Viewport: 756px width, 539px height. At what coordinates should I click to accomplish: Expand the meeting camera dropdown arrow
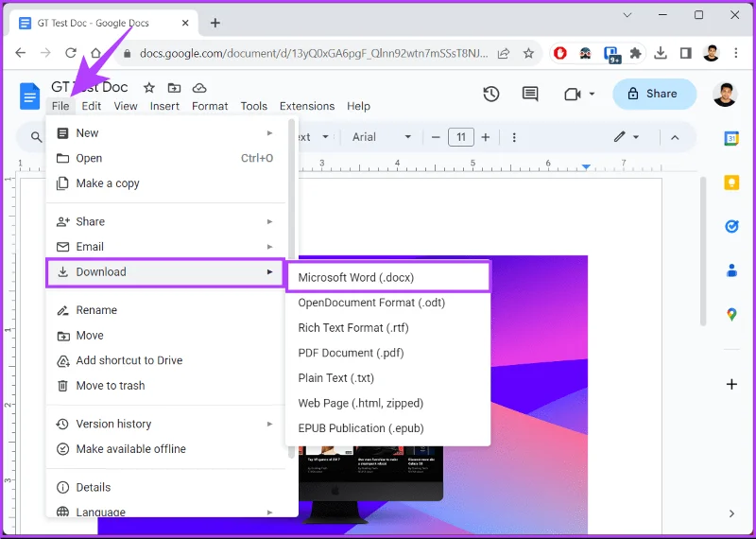point(592,95)
